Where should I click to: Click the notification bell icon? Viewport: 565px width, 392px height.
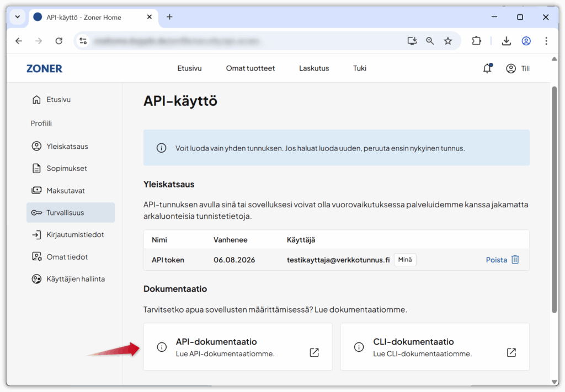click(487, 68)
